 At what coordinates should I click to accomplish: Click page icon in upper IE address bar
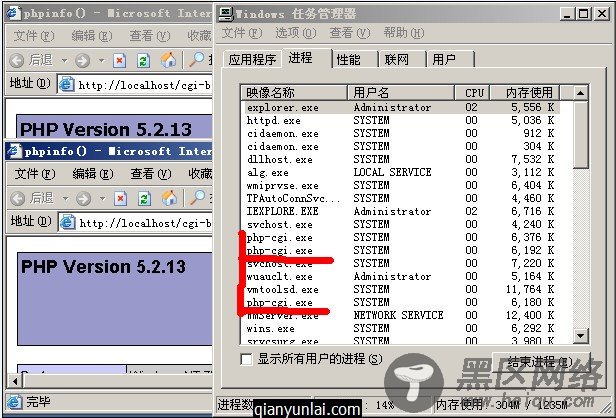click(x=66, y=84)
